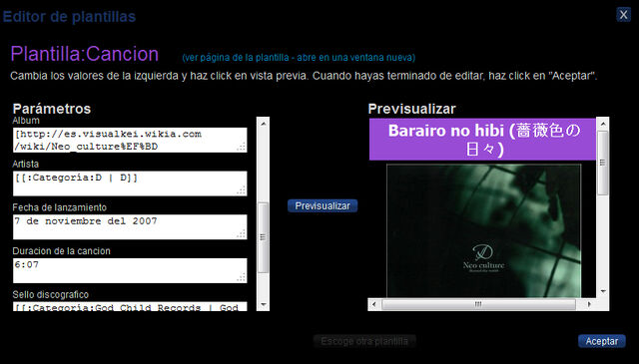639x364 pixels.
Task: Click the preview pane scroll-down arrow
Action: [x=603, y=292]
